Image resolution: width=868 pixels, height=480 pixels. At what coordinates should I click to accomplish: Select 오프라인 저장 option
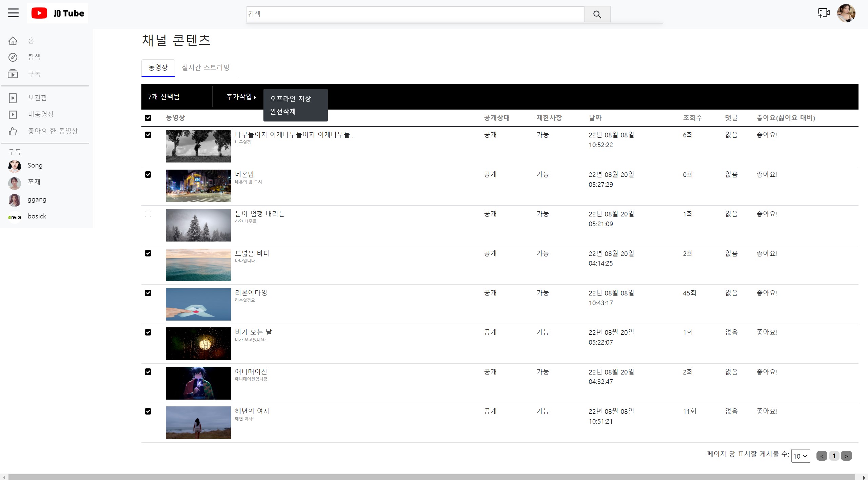coord(290,99)
